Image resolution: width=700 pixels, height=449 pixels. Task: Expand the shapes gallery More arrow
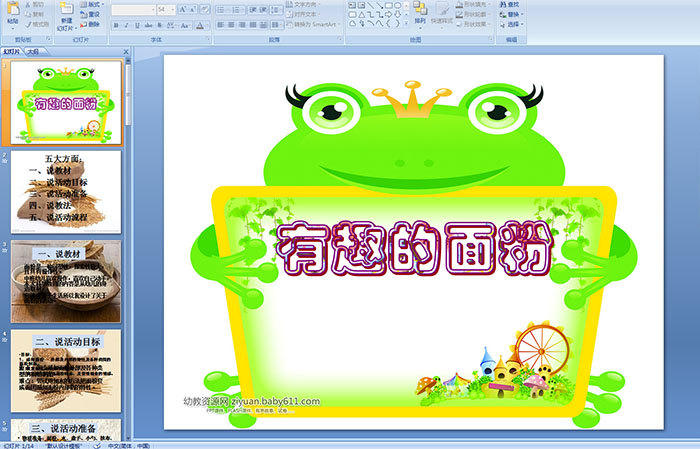pos(406,24)
